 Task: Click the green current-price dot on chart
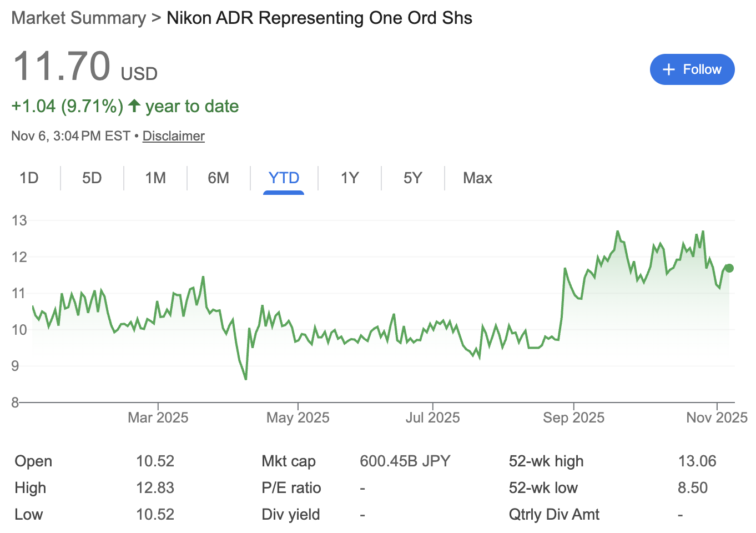click(729, 268)
